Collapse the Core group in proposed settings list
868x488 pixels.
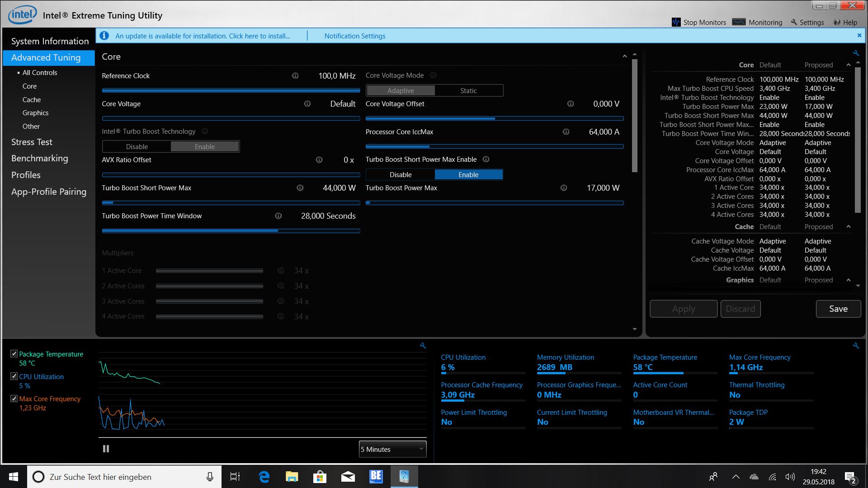tap(849, 65)
